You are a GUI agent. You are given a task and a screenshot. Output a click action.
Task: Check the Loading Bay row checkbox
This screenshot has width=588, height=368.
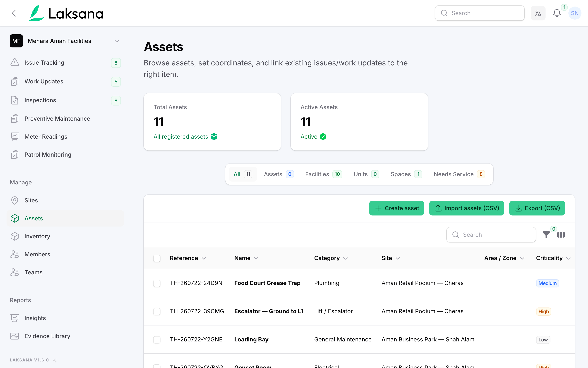(x=157, y=340)
